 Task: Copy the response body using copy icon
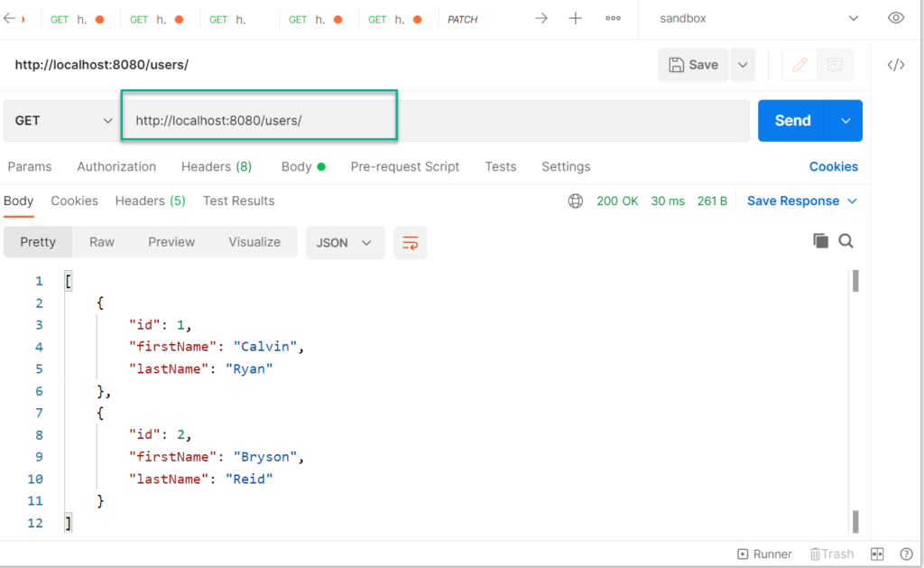pos(820,240)
